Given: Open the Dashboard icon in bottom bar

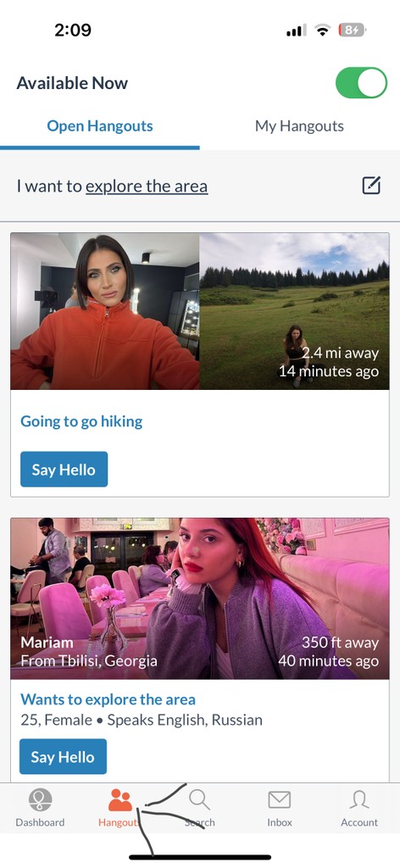Looking at the screenshot, I should tap(40, 800).
